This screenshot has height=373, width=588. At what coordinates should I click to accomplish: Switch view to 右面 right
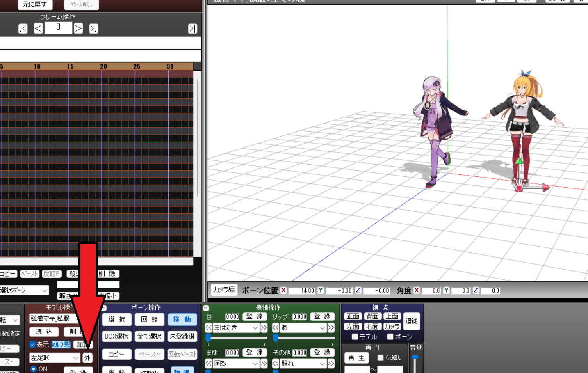coord(372,326)
